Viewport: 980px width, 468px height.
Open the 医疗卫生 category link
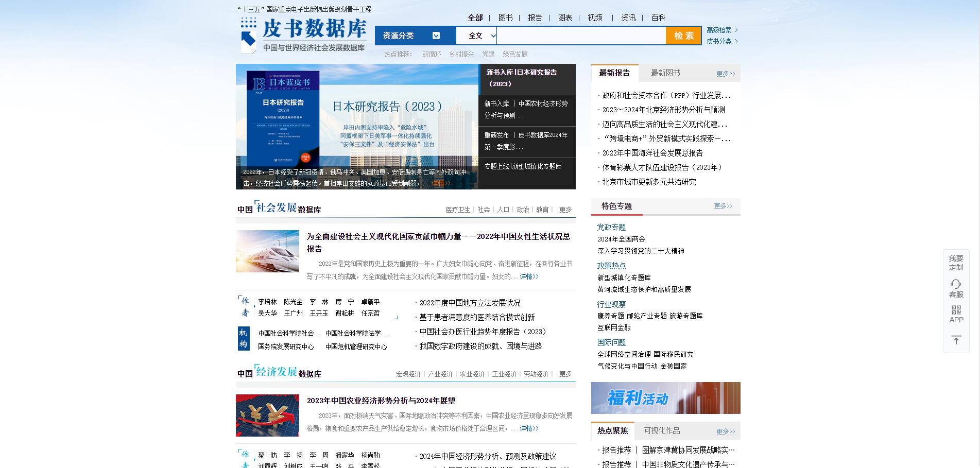point(458,210)
